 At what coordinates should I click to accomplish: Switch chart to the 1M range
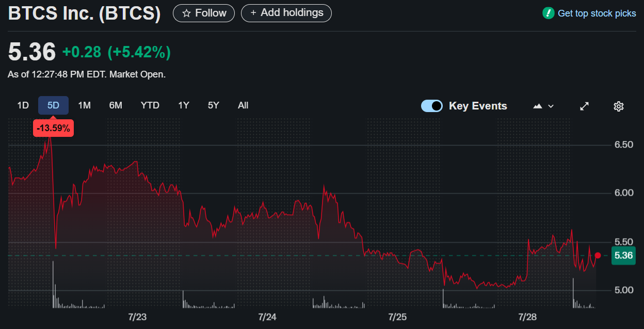pos(85,105)
